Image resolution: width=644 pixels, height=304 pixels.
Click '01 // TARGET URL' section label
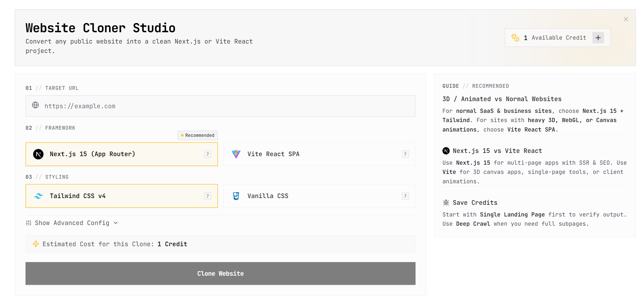(x=52, y=88)
